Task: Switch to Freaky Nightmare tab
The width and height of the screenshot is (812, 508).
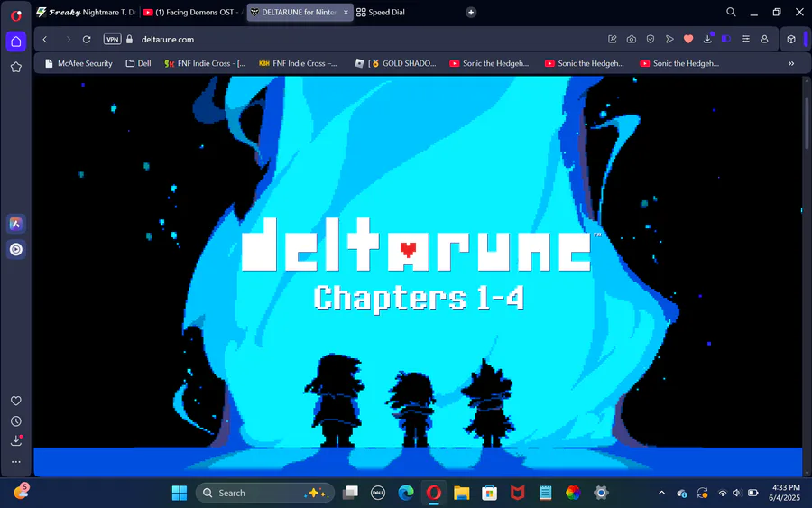Action: coord(86,12)
